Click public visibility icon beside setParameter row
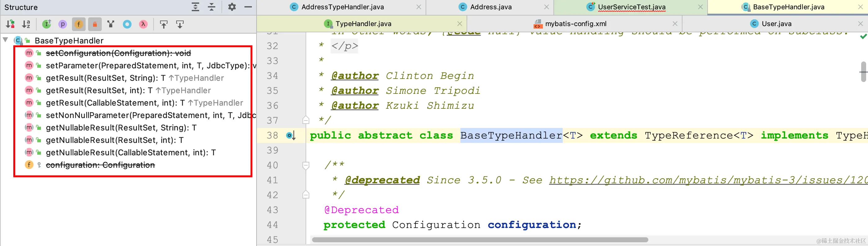 tap(39, 66)
